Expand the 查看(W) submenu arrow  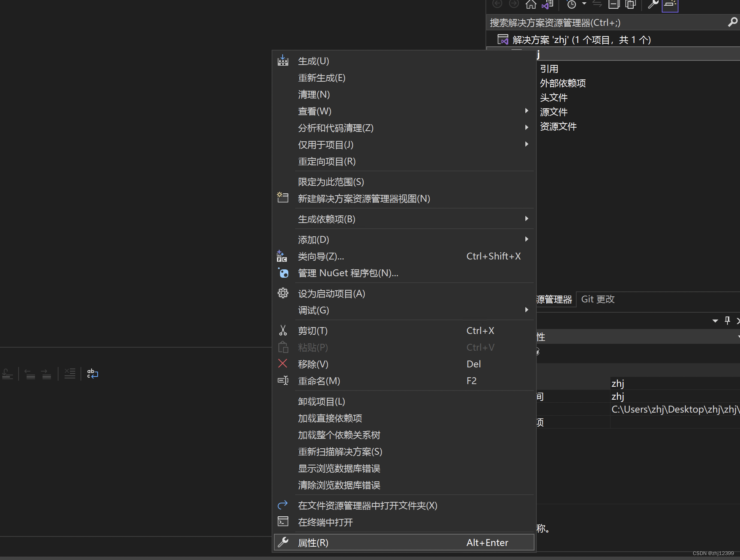click(527, 111)
